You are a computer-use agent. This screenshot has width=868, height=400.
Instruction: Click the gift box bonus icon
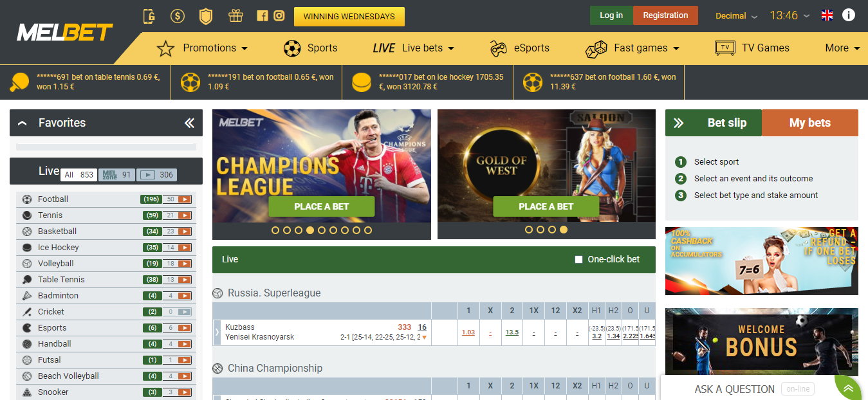click(235, 15)
